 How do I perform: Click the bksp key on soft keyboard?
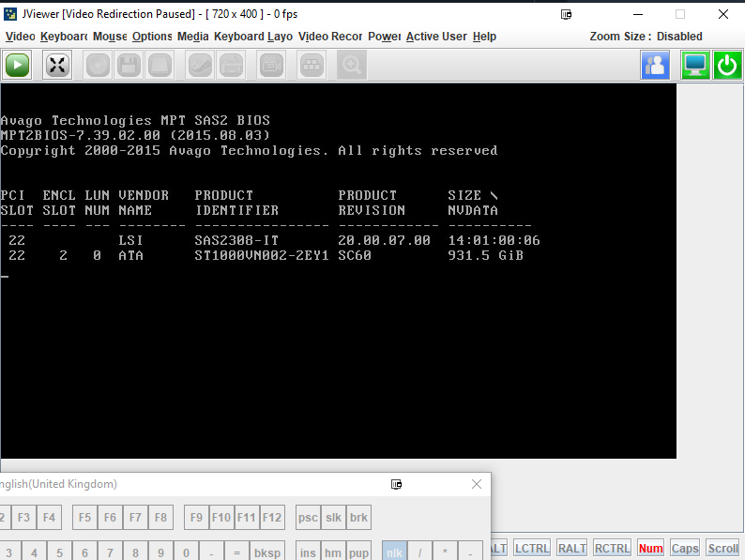pyautogui.click(x=267, y=551)
